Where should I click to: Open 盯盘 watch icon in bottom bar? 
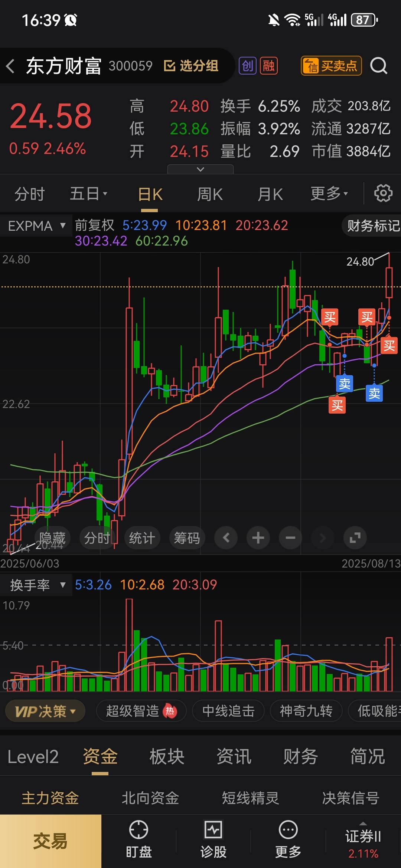(138, 840)
